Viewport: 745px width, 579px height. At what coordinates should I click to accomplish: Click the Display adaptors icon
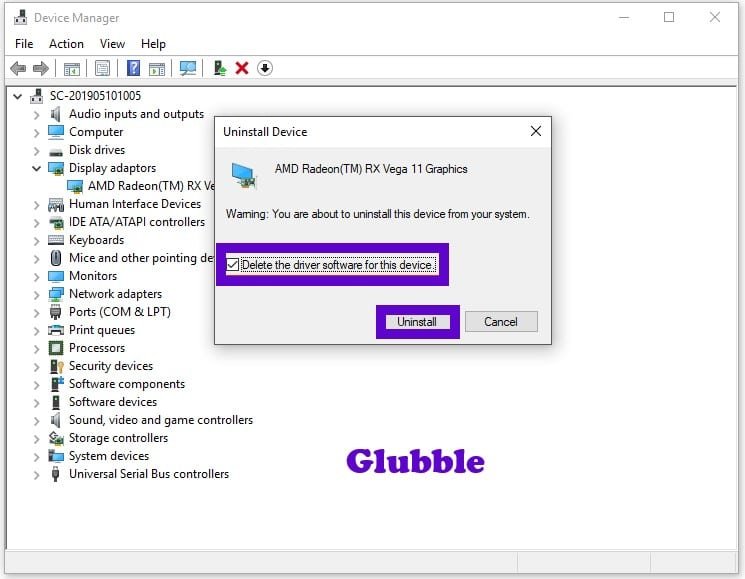56,169
